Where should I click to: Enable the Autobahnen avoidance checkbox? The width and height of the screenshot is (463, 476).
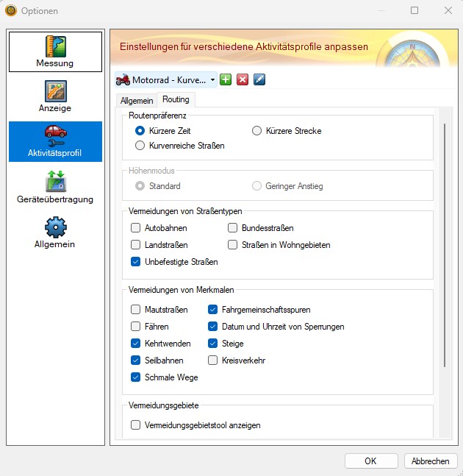coord(135,227)
